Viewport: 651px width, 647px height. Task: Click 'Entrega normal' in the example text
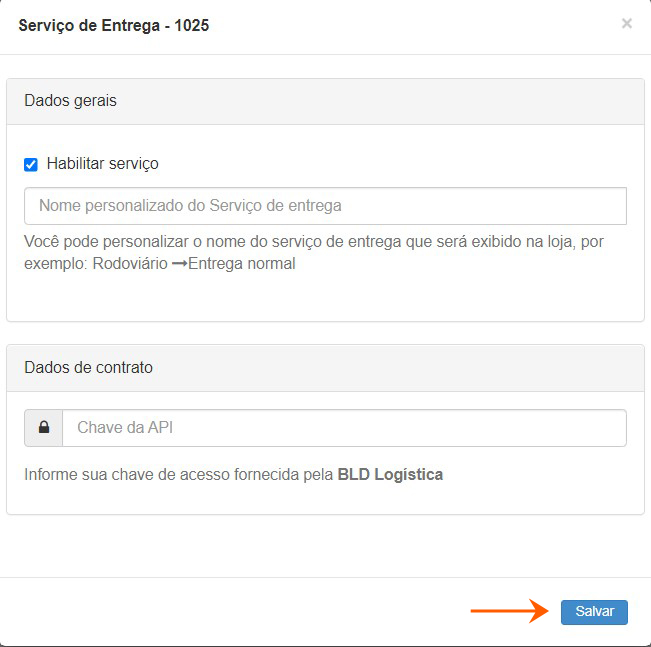click(x=242, y=264)
